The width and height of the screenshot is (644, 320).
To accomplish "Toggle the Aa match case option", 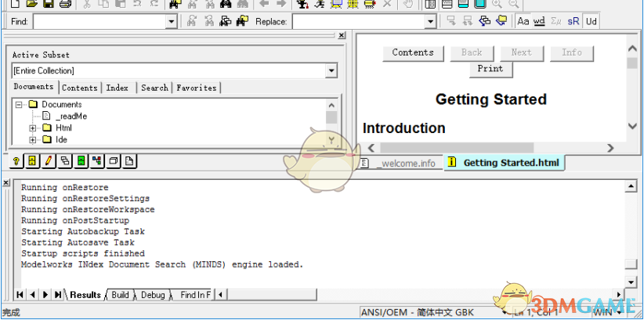I will tap(523, 21).
